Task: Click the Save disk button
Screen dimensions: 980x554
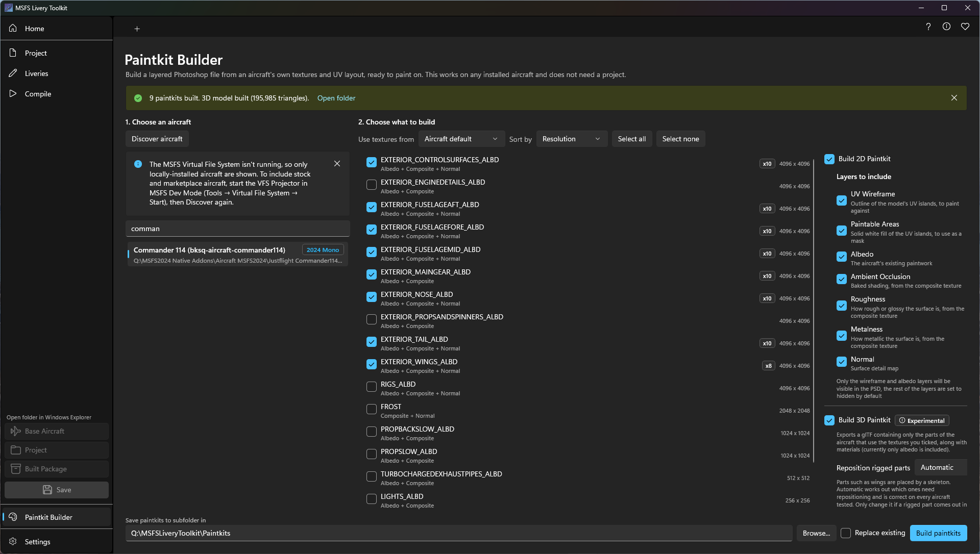Action: pyautogui.click(x=57, y=490)
